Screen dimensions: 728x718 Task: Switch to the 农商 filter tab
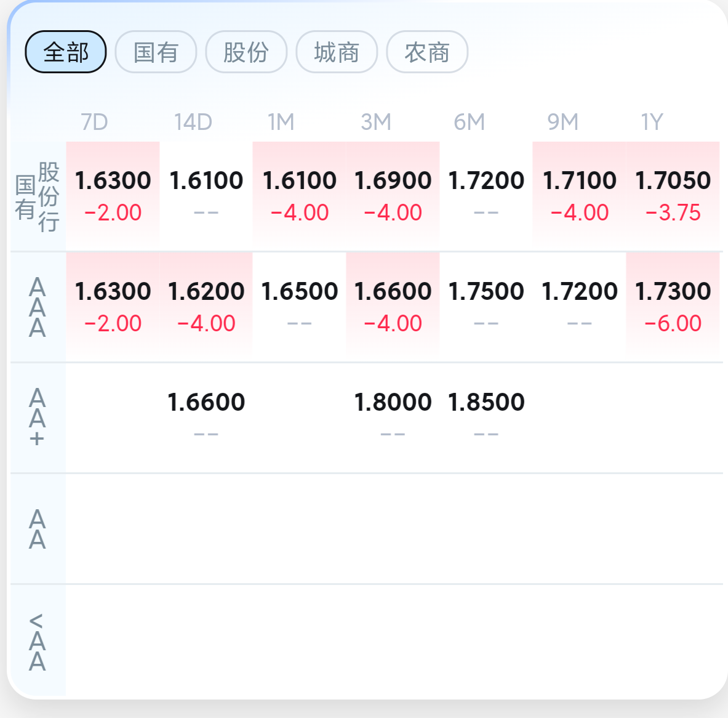[x=427, y=52]
